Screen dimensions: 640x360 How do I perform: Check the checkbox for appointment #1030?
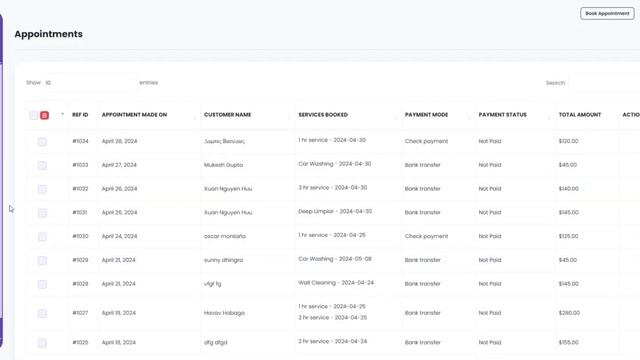(42, 236)
